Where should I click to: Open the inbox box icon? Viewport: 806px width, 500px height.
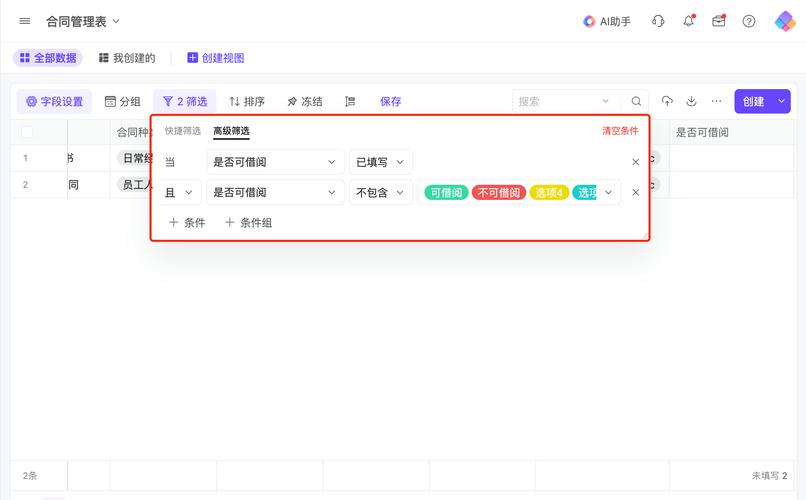click(719, 21)
